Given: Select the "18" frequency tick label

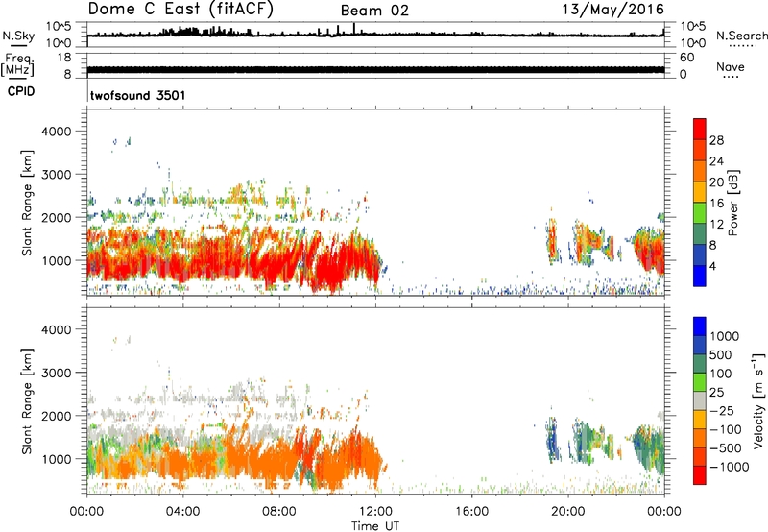Looking at the screenshot, I should 64,58.
